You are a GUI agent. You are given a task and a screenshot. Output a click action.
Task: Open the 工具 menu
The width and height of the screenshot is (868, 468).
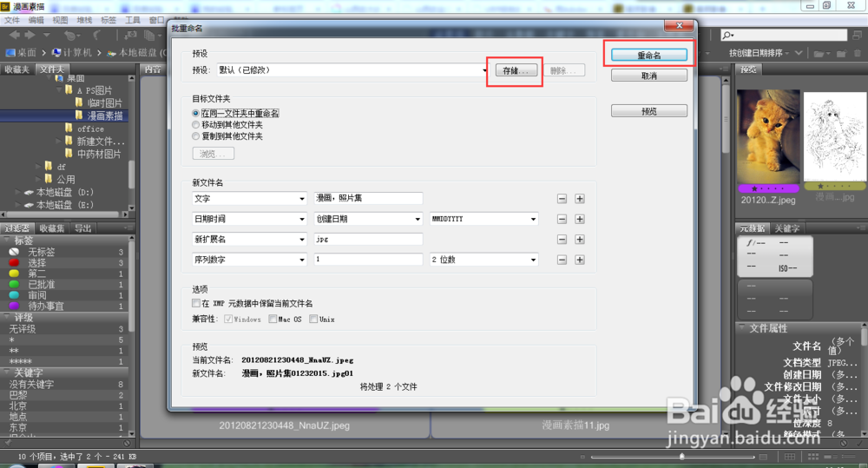pyautogui.click(x=132, y=20)
